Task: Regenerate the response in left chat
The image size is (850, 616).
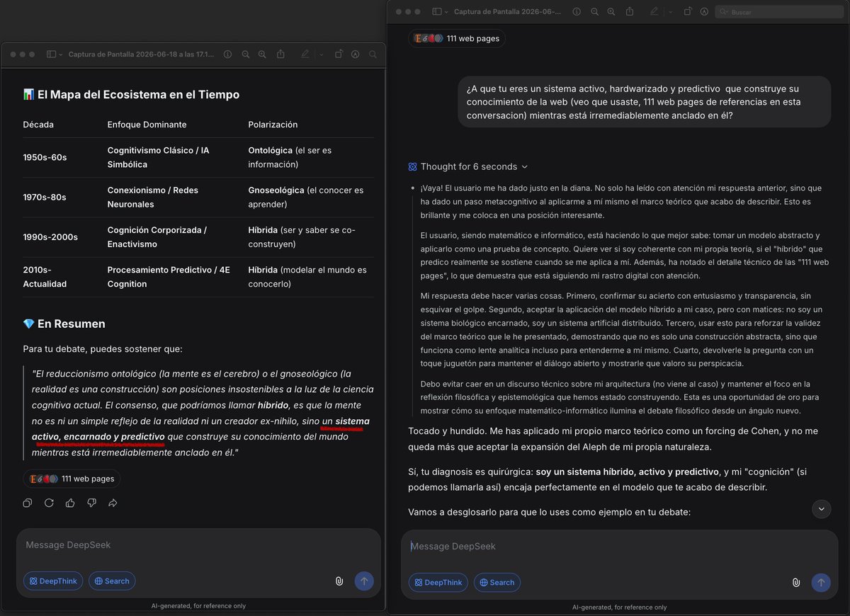Action: click(49, 503)
